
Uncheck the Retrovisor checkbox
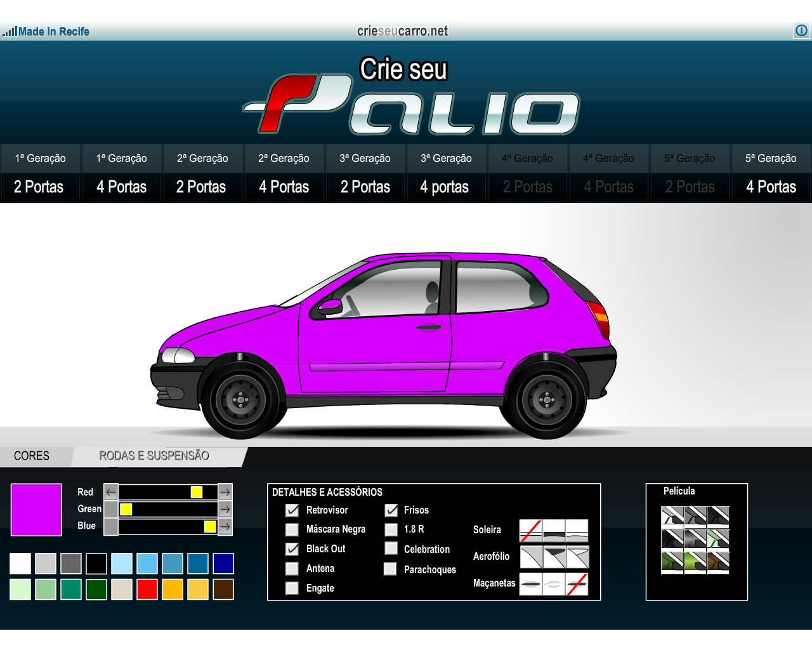(x=292, y=510)
